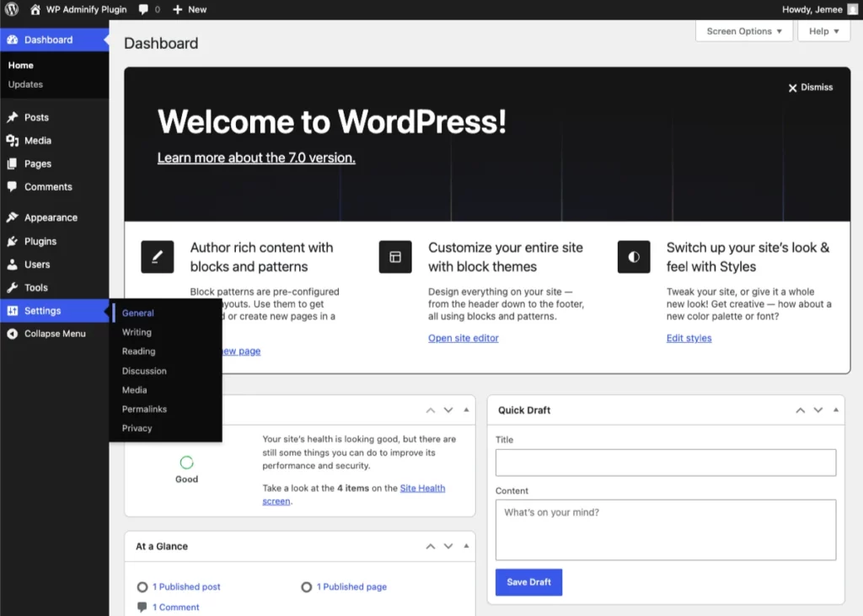Click the WordPress logo in admin bar

(12, 9)
